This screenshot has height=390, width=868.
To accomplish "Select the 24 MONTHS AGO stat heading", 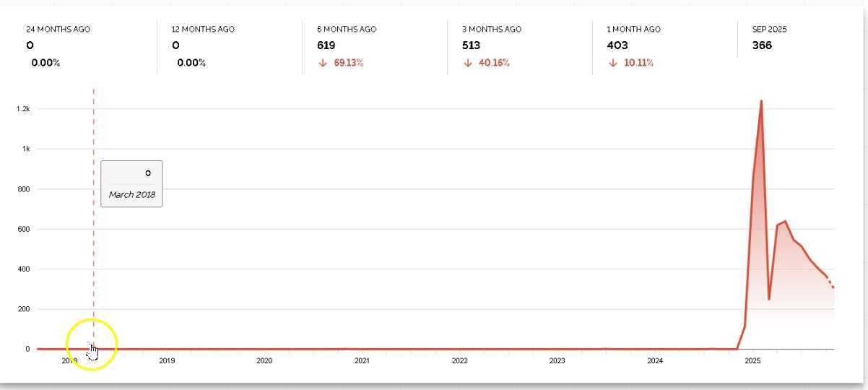I will [58, 30].
